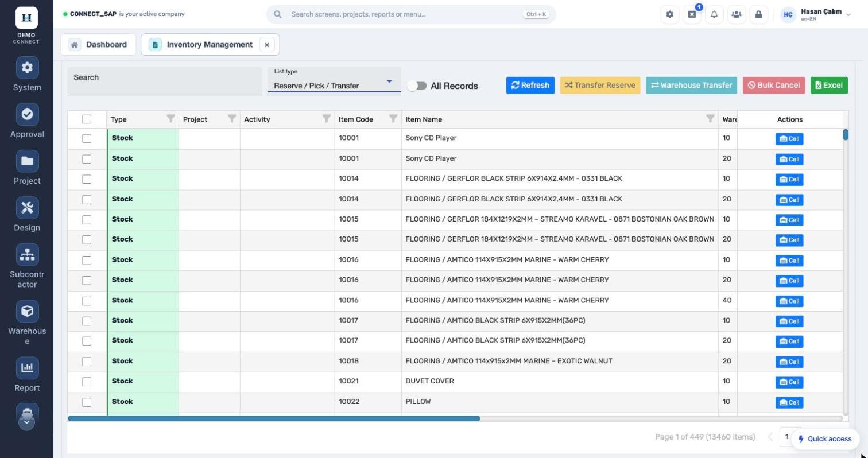Open the Project column filter icon
The image size is (868, 458).
tap(232, 119)
